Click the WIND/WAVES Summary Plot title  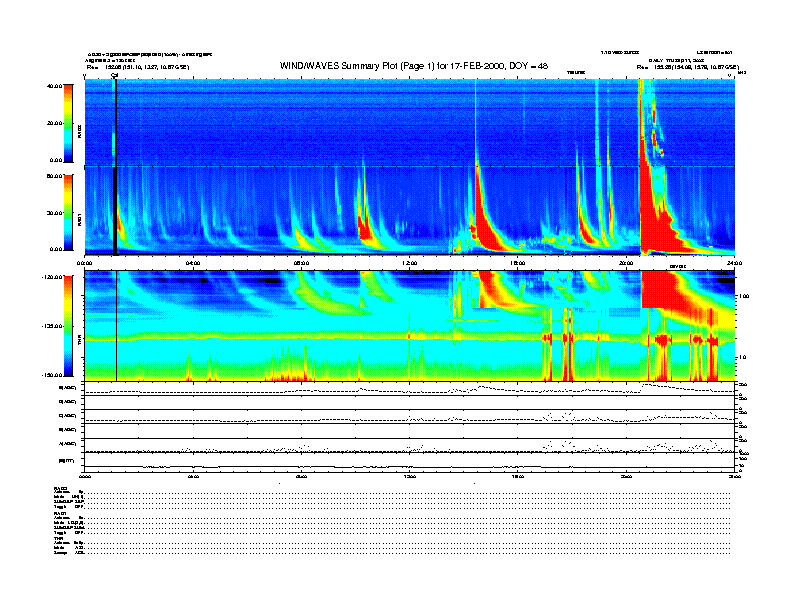[413, 66]
